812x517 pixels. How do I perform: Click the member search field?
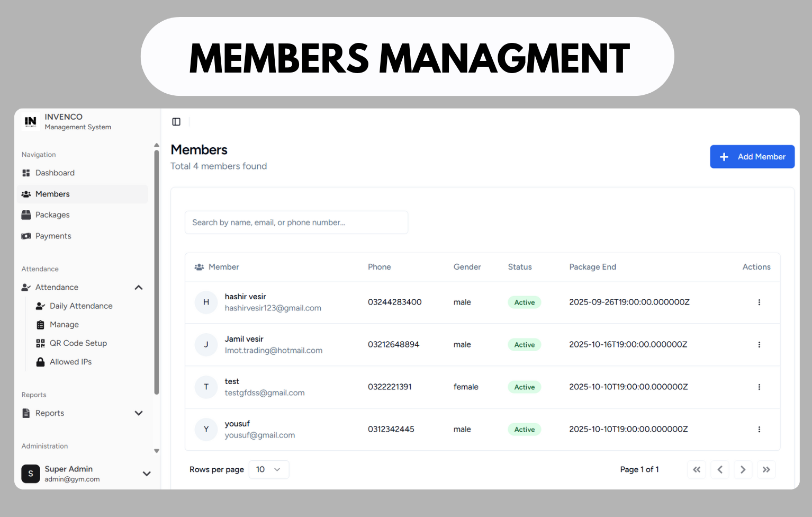tap(296, 222)
